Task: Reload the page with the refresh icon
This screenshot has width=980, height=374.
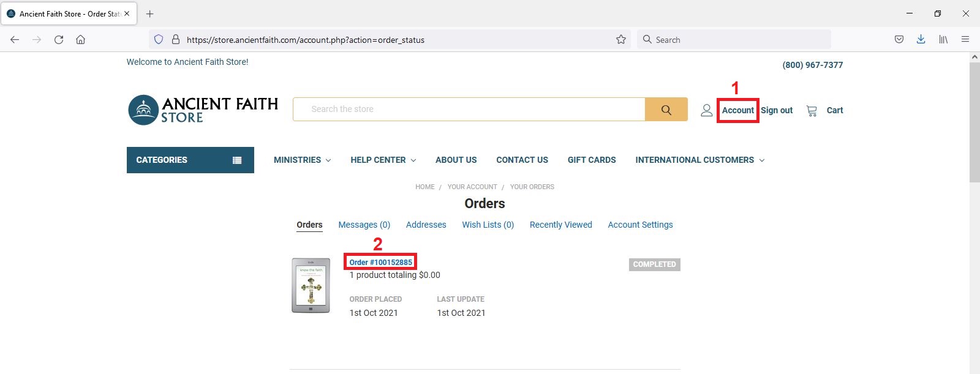Action: [59, 40]
